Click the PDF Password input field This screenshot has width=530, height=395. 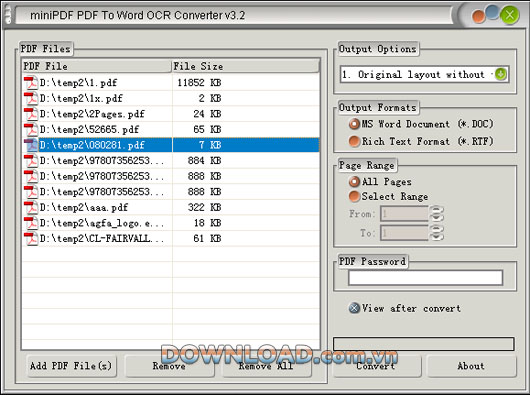tap(426, 278)
